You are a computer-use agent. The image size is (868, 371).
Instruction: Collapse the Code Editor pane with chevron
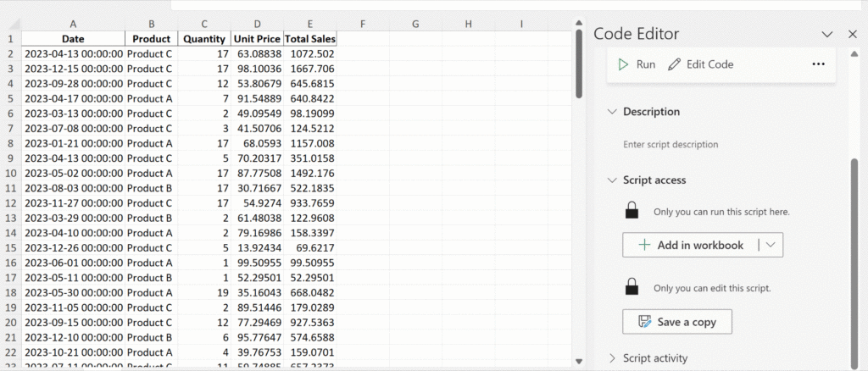pyautogui.click(x=827, y=34)
